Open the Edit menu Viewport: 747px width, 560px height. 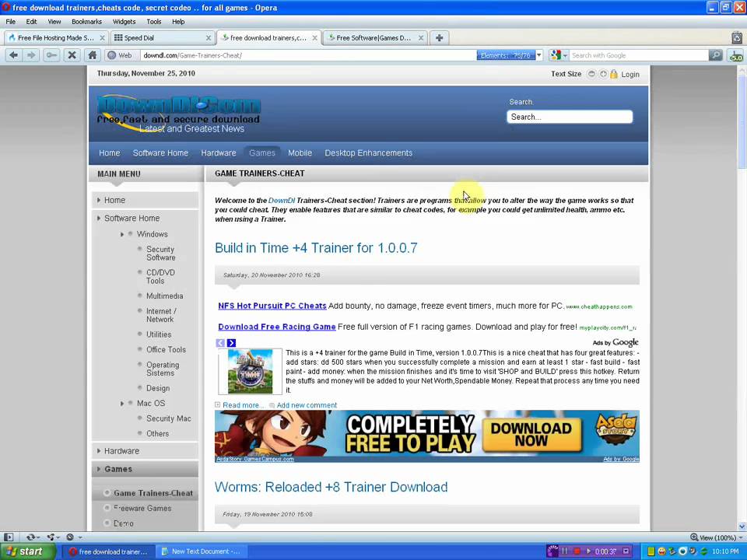point(31,22)
